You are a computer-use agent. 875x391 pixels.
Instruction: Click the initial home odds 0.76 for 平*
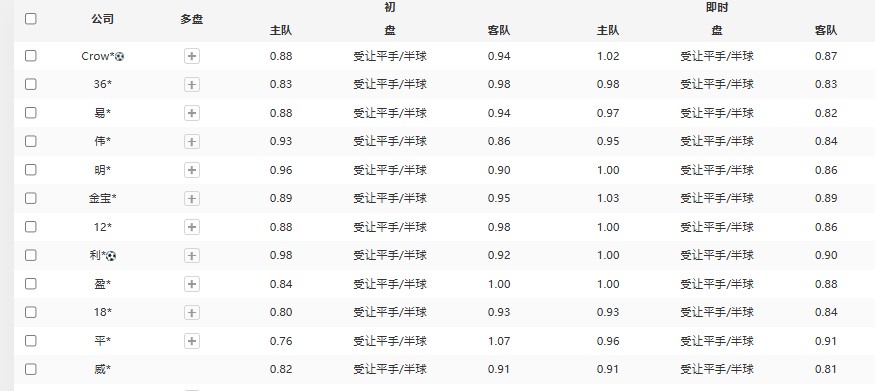click(281, 340)
